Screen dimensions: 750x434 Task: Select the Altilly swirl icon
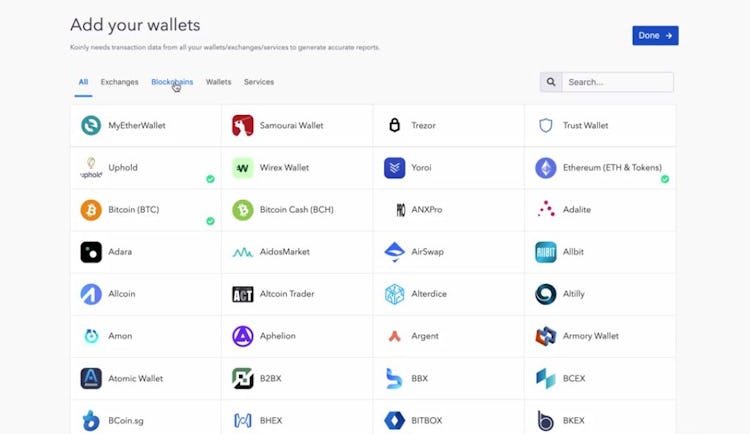click(546, 294)
